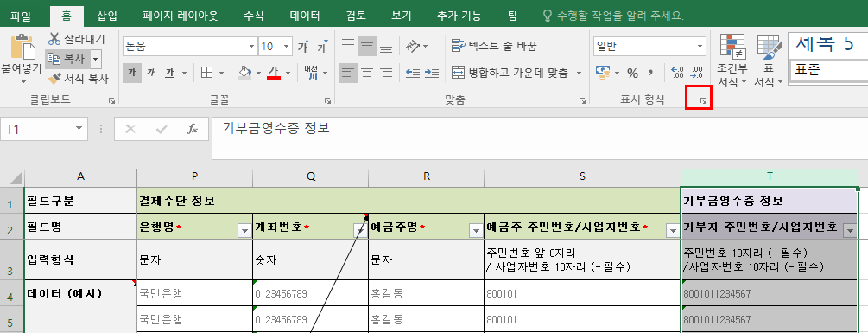Select the Normal (표준) cell style
Viewport: 868px width, 333px height.
click(x=827, y=70)
